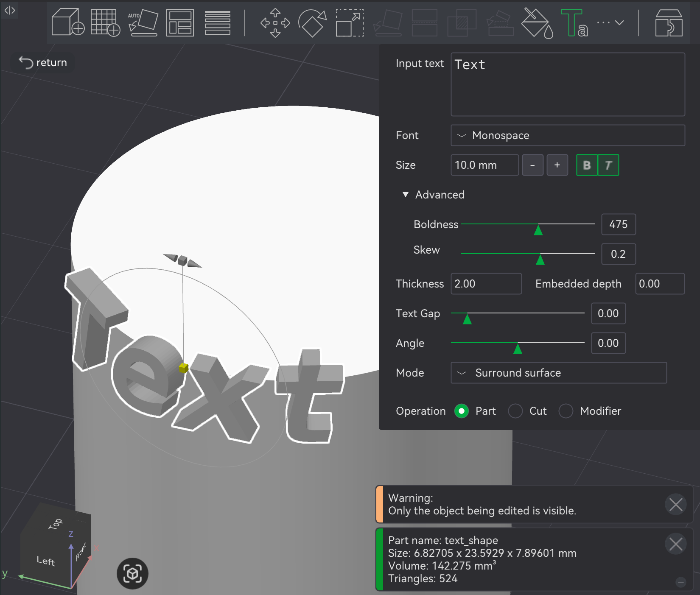The width and height of the screenshot is (700, 595).
Task: Click the Arrange all objects icon
Action: pyautogui.click(x=180, y=22)
